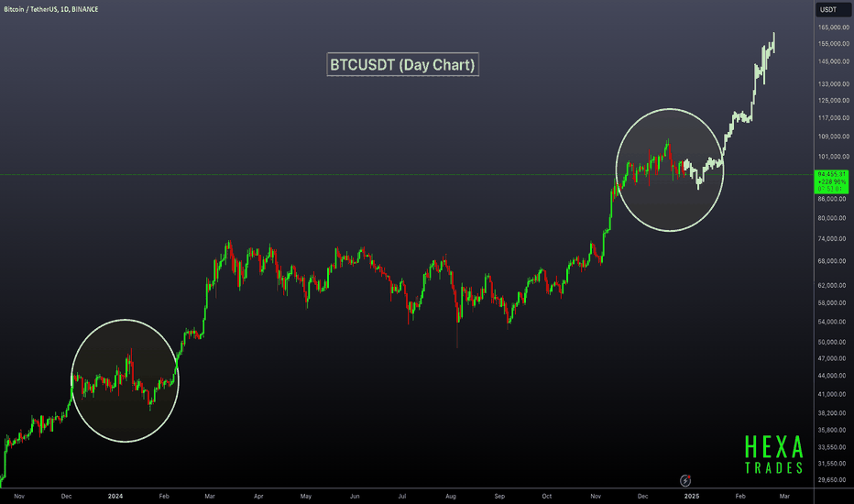854x504 pixels.
Task: Click the 35,800.00 price axis label
Action: (x=833, y=430)
